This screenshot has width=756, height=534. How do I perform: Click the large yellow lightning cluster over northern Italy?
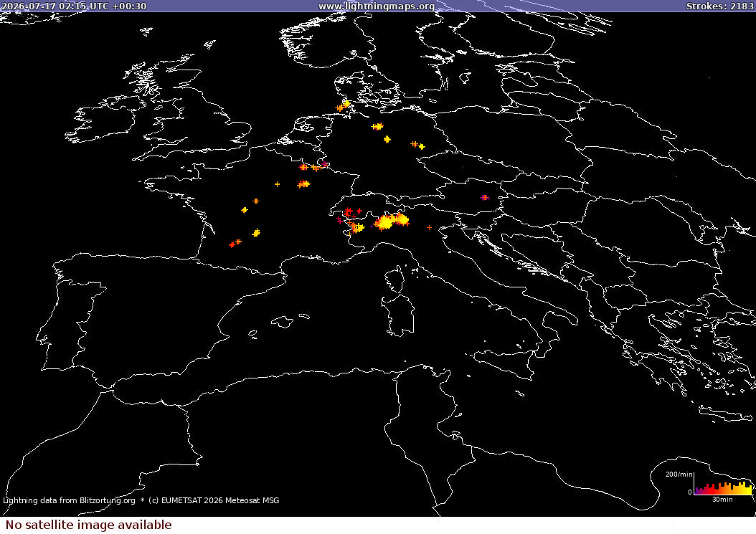[x=392, y=221]
